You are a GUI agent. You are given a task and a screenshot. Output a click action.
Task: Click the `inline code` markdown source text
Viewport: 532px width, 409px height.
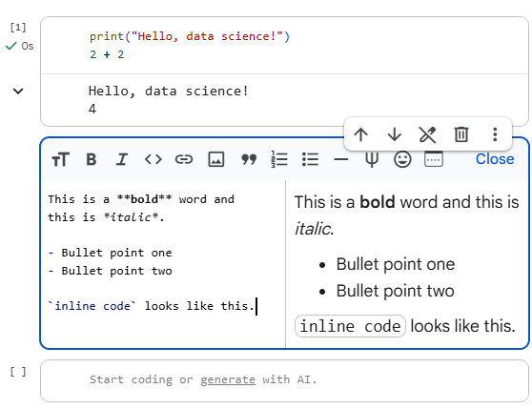(x=92, y=306)
